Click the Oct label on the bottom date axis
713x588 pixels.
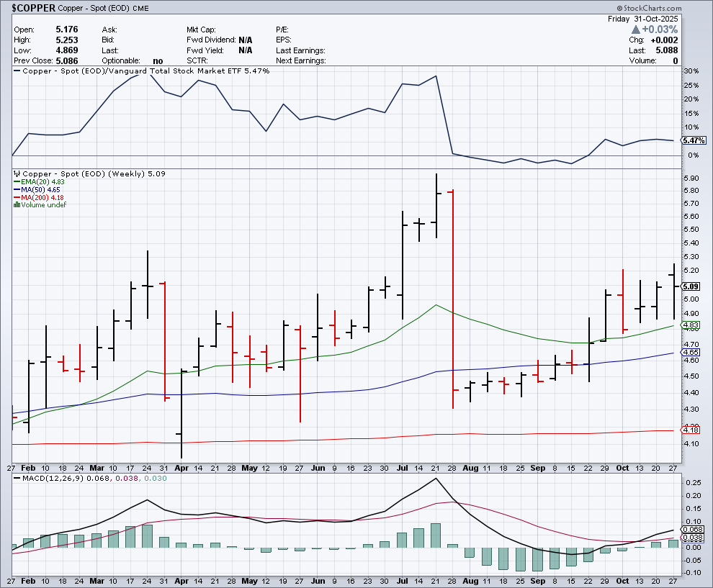point(622,581)
